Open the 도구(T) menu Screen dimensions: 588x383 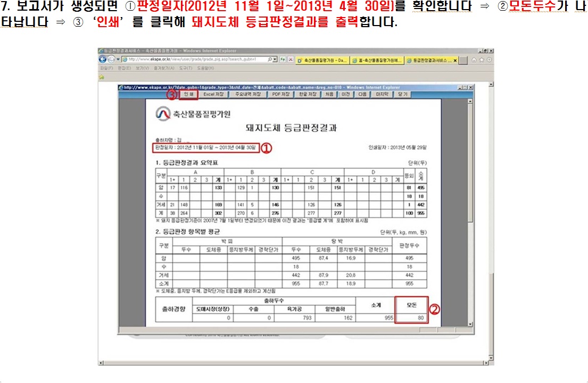pyautogui.click(x=185, y=68)
